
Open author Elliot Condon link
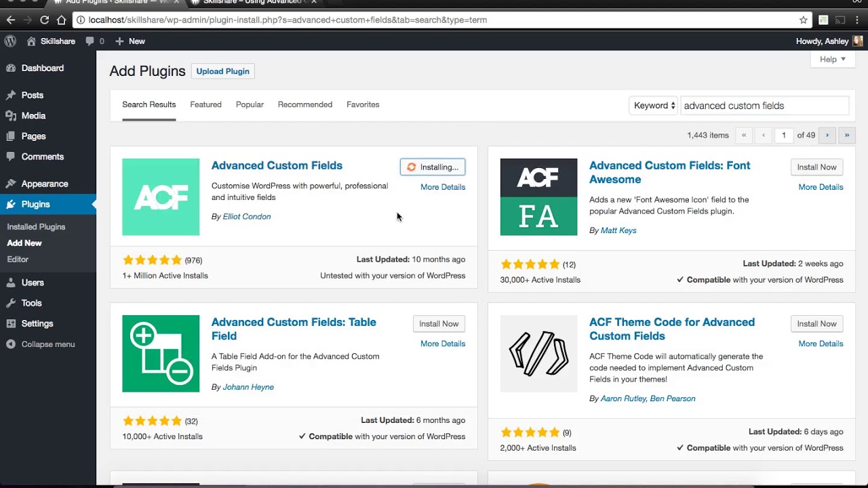(x=247, y=217)
